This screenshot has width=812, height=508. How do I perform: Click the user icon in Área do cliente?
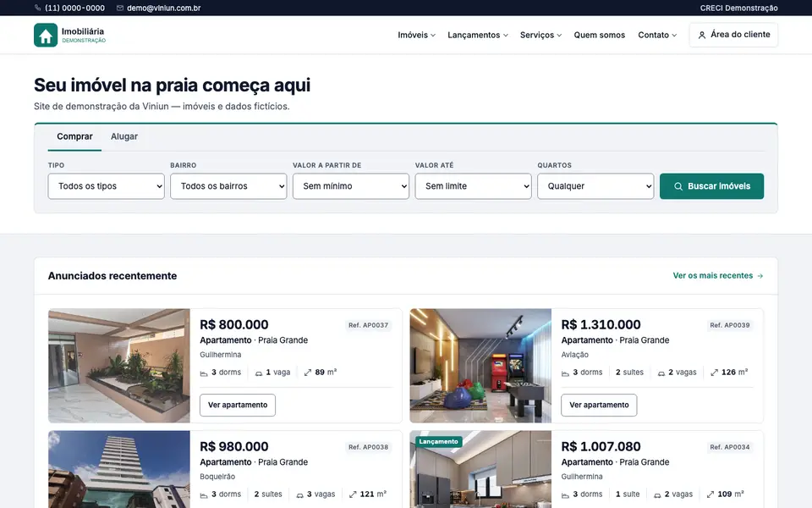point(702,35)
